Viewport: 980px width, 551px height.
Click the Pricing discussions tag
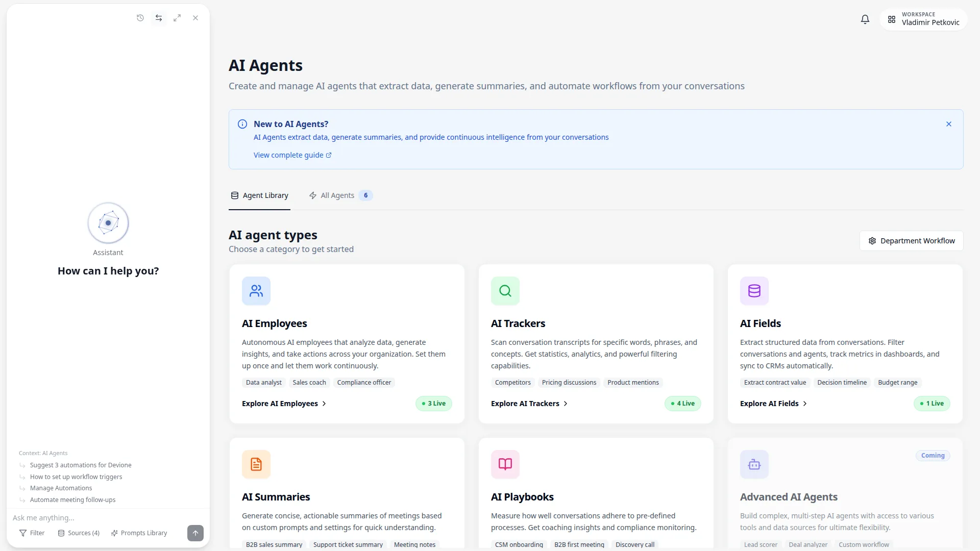pos(569,383)
